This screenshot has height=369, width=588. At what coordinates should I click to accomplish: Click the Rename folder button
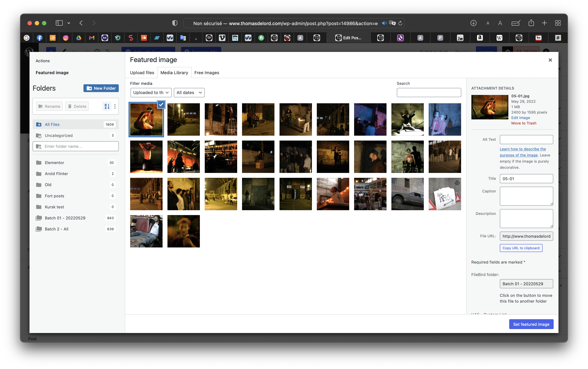49,106
